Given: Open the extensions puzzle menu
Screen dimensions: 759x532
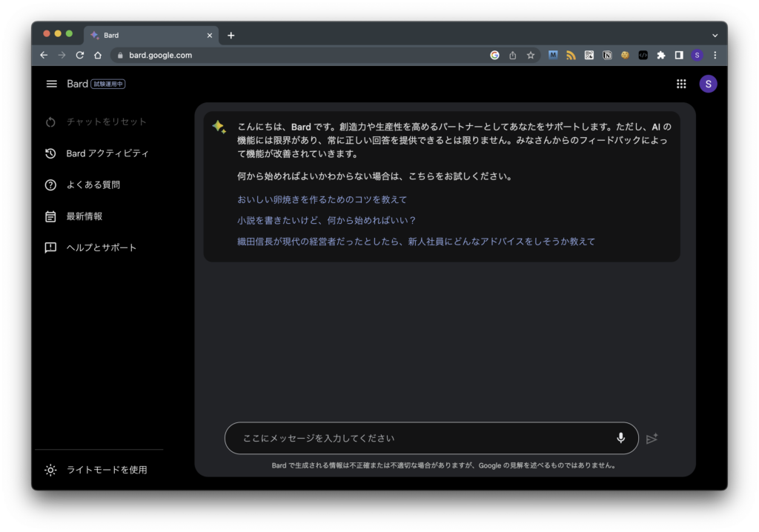Looking at the screenshot, I should 661,55.
